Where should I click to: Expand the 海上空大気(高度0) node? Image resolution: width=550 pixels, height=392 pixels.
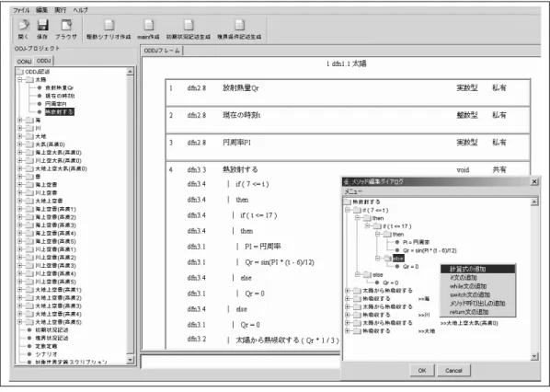(x=20, y=153)
